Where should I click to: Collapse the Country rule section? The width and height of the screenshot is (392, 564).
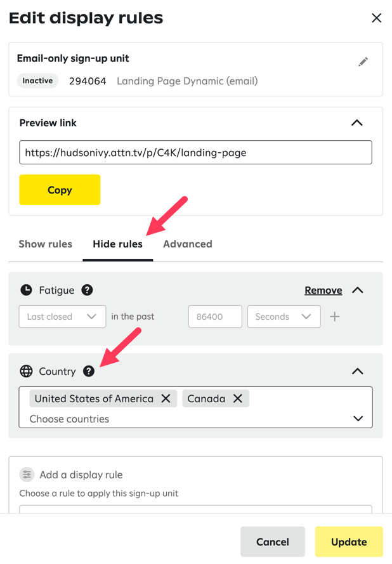pyautogui.click(x=358, y=371)
